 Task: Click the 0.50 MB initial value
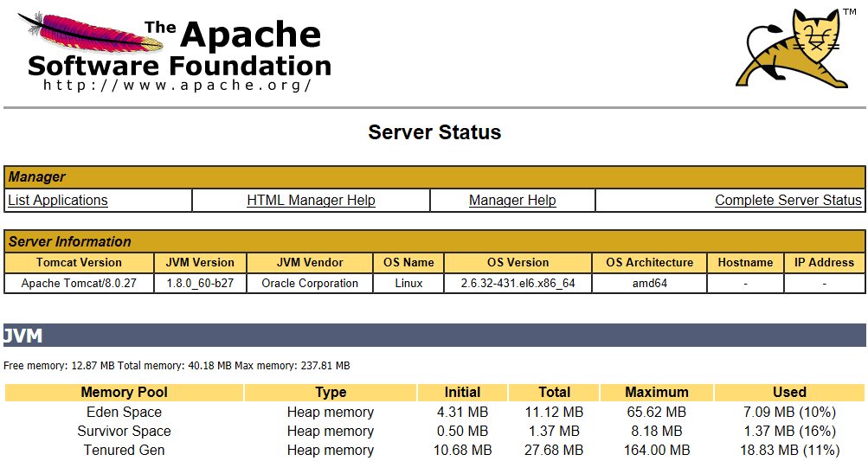462,431
